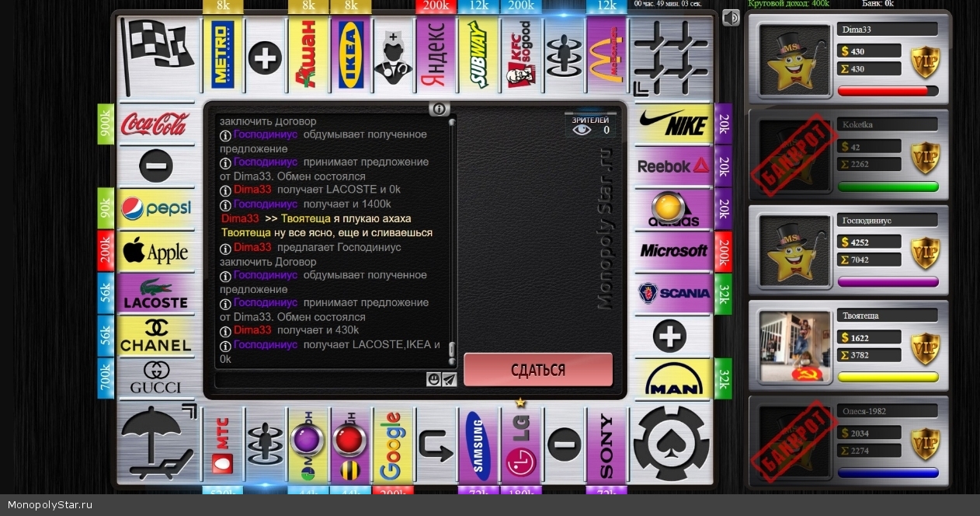Select the LG property tile
980x516 pixels.
point(520,444)
